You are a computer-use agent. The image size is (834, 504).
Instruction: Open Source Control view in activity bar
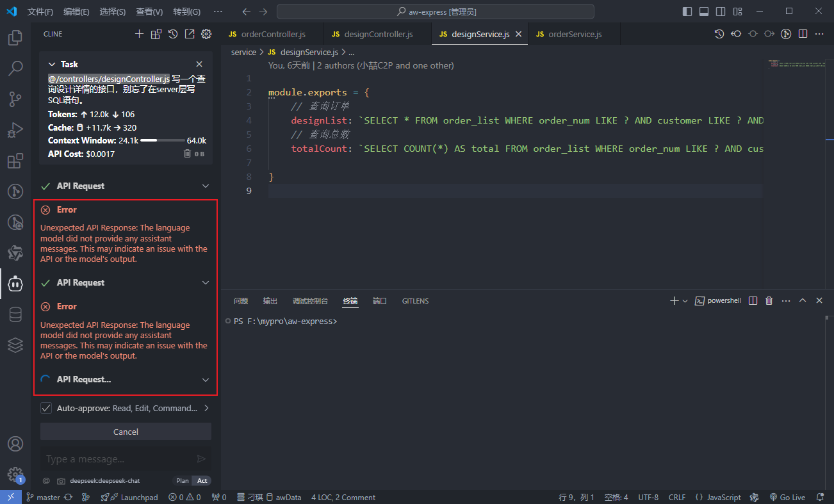point(15,99)
